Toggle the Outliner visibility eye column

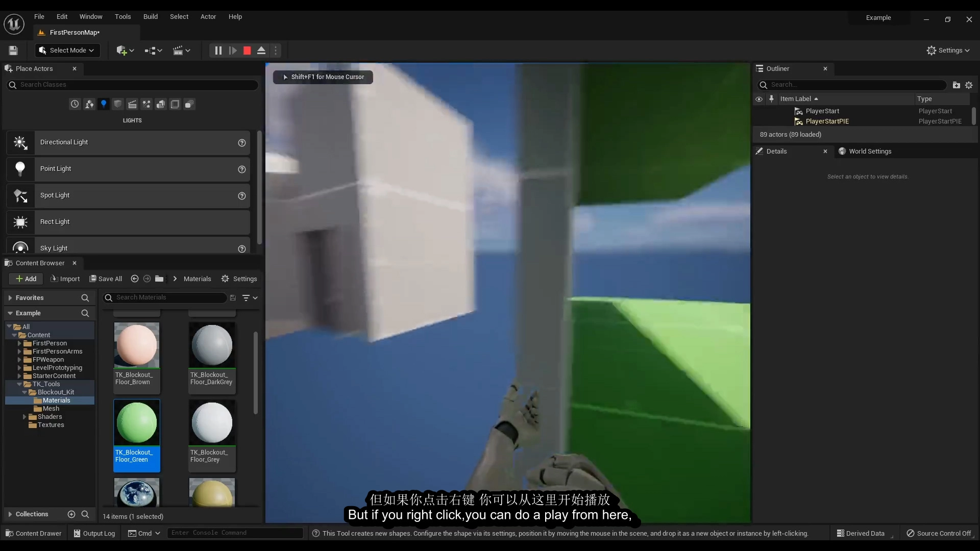[759, 99]
